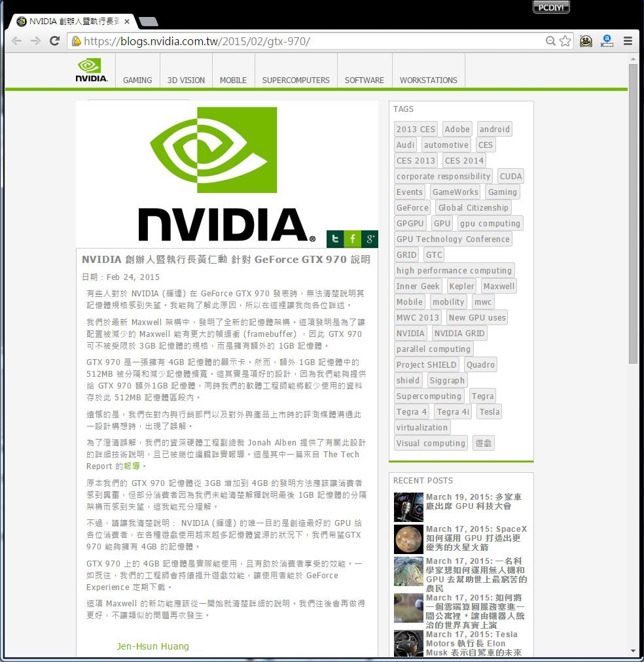Image resolution: width=644 pixels, height=662 pixels.
Task: Click the yellow face extension icon
Action: (x=586, y=41)
